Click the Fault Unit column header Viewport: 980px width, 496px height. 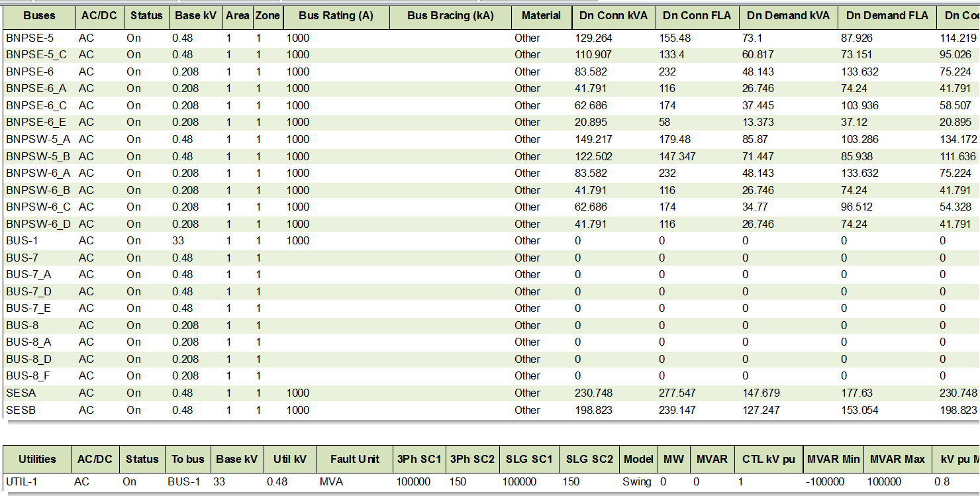(x=354, y=459)
